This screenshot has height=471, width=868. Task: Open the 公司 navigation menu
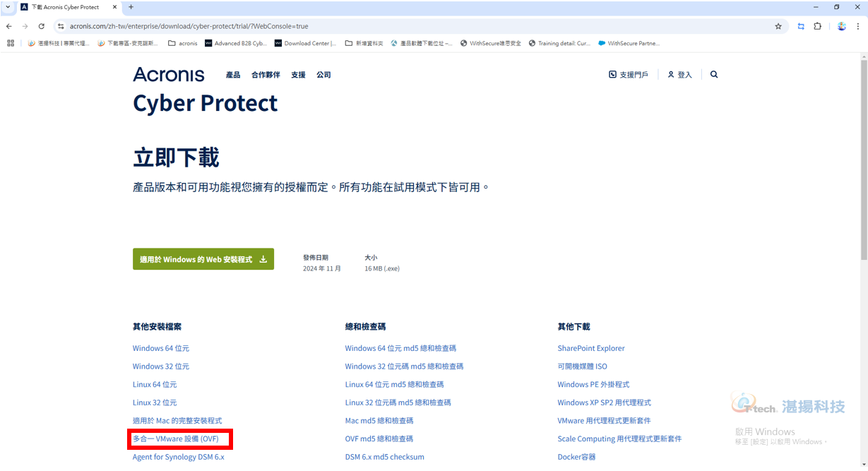(x=323, y=75)
